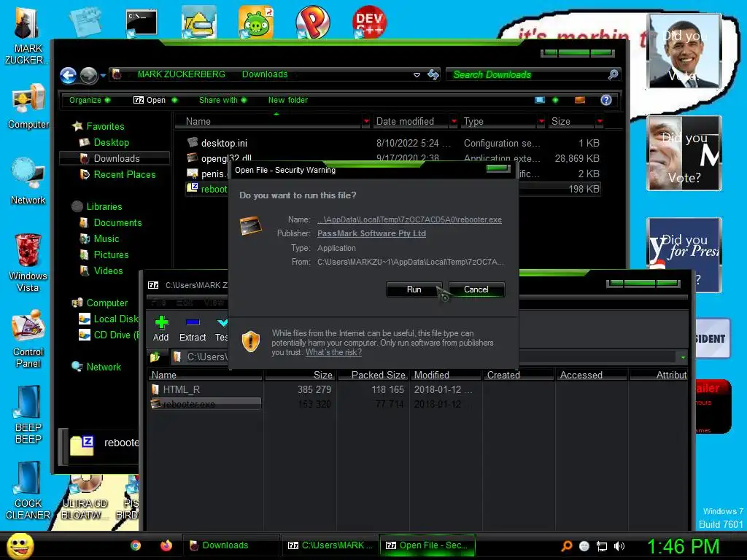Switch to Open File - Security taskbar button

(x=427, y=545)
